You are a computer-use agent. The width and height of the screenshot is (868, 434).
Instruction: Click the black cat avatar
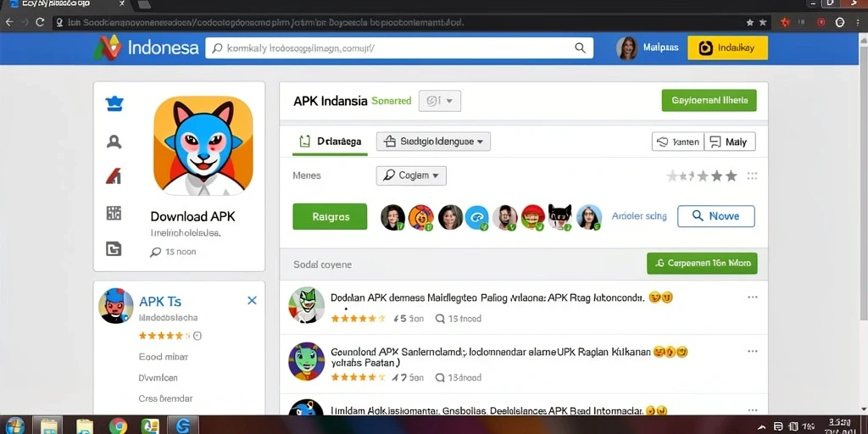pyautogui.click(x=559, y=217)
